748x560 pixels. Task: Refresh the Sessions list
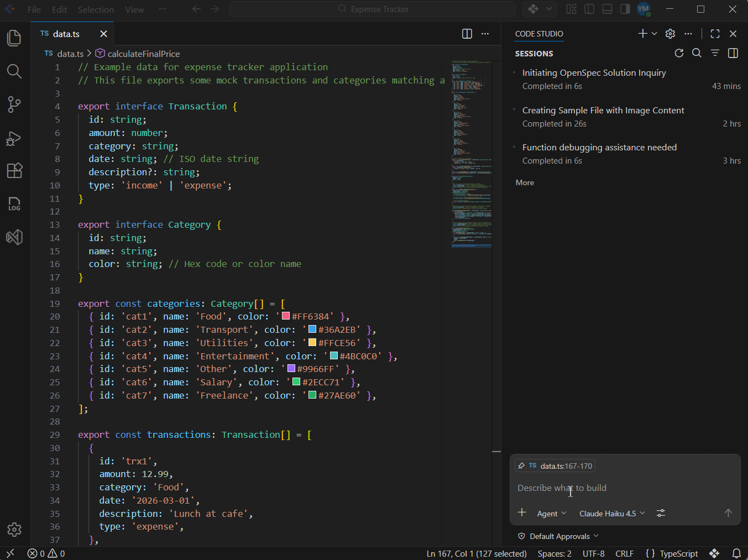[679, 53]
